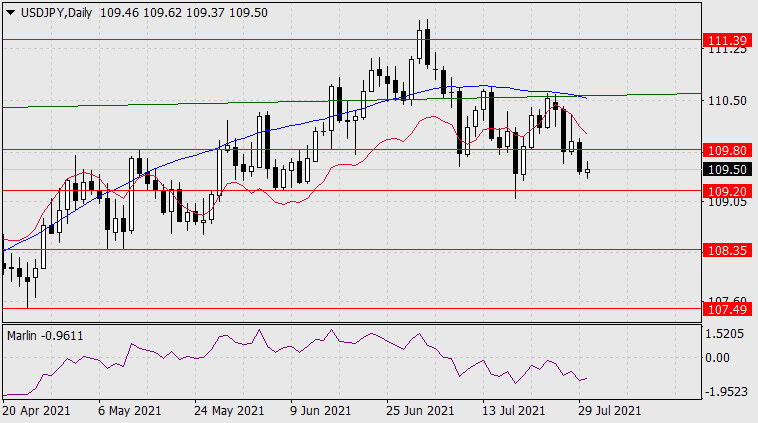
Task: Select the 110.50 price axis value
Action: (727, 101)
